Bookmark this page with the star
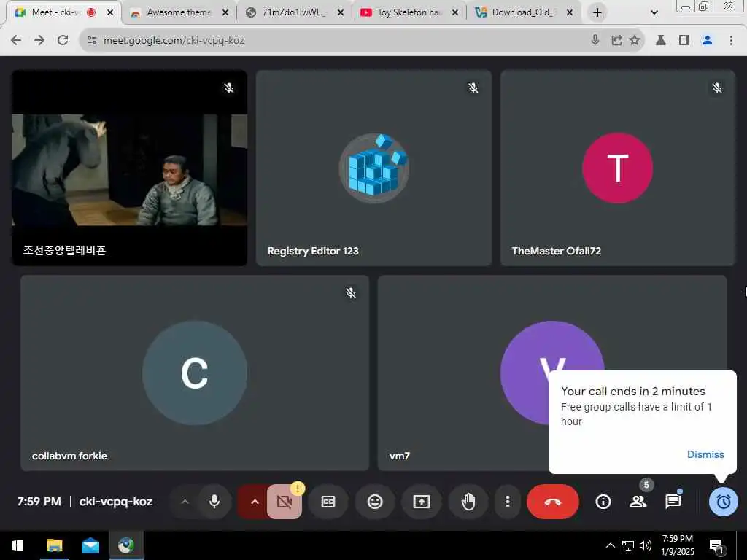Image resolution: width=747 pixels, height=560 pixels. (x=635, y=41)
